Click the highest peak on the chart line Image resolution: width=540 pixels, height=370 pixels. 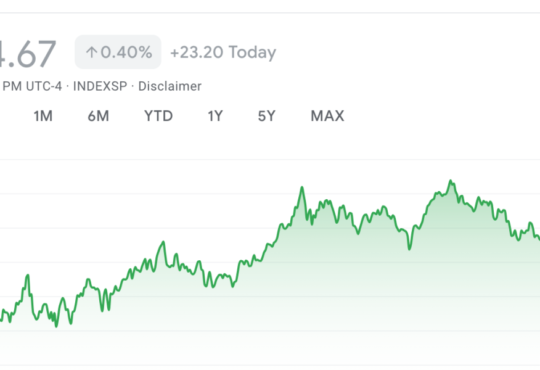click(x=450, y=180)
